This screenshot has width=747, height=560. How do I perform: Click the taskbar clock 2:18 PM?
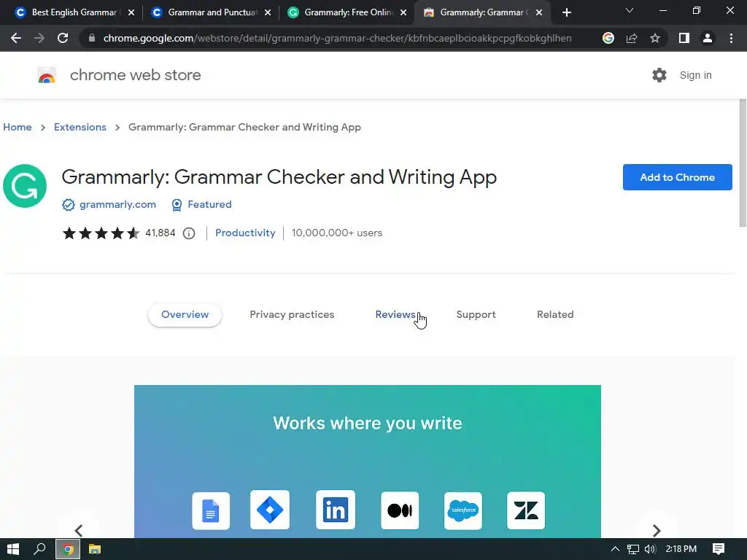pos(681,549)
